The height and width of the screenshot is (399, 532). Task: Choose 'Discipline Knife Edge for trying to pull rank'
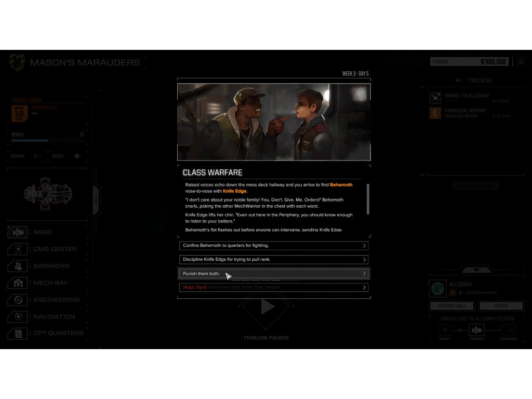pos(273,260)
